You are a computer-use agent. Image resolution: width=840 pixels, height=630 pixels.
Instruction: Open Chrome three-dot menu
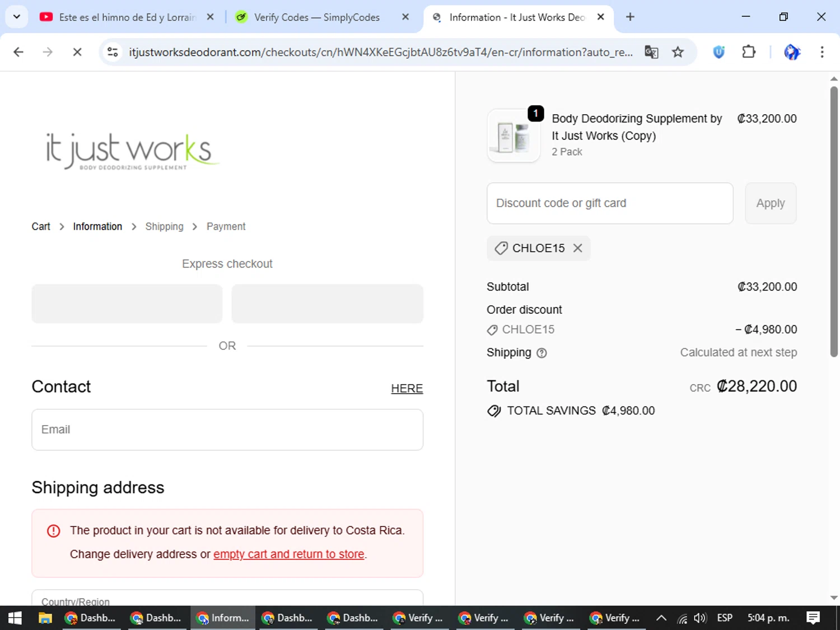click(822, 52)
